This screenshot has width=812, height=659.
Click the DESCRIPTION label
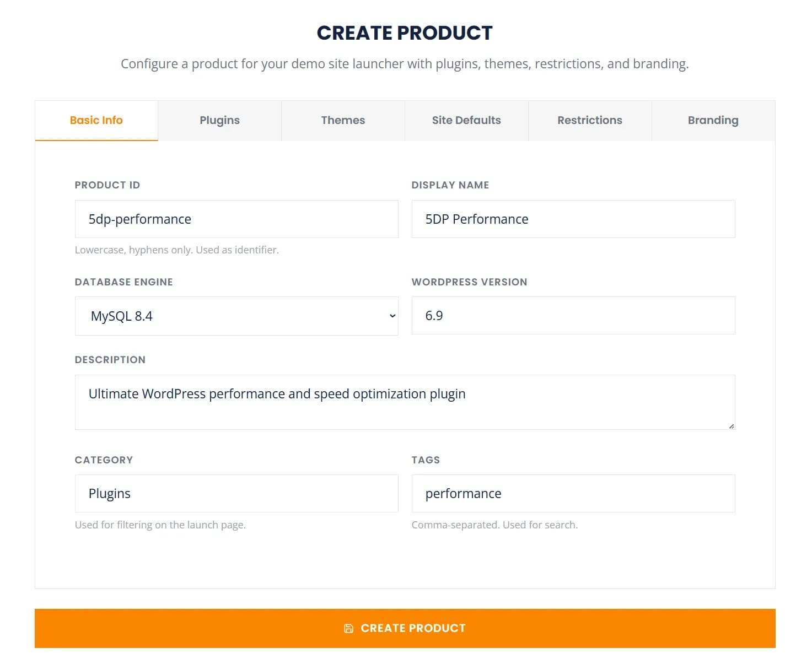110,360
